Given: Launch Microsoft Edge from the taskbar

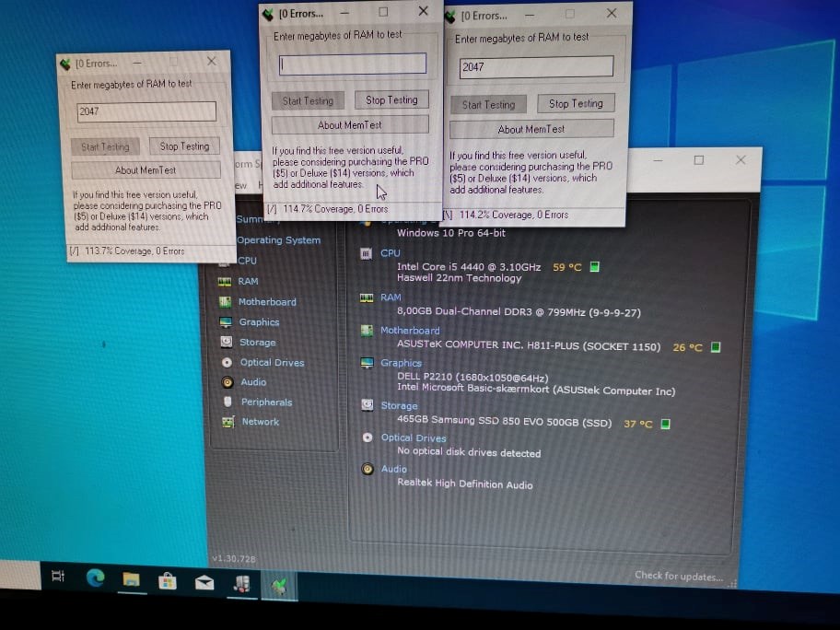Looking at the screenshot, I should pos(96,577).
